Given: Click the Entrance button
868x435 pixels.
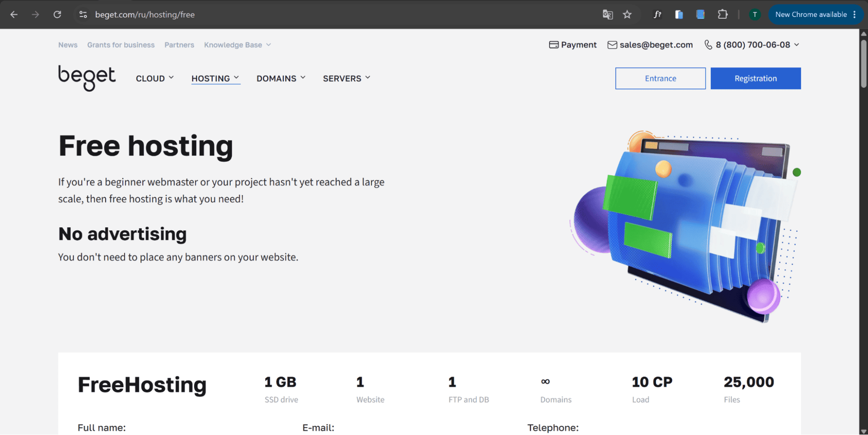Looking at the screenshot, I should (x=660, y=78).
